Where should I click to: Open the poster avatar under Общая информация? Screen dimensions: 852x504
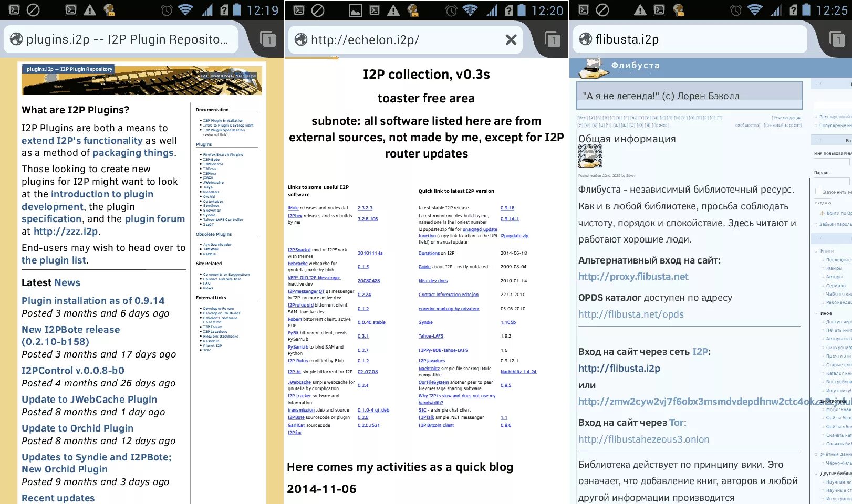(x=590, y=156)
